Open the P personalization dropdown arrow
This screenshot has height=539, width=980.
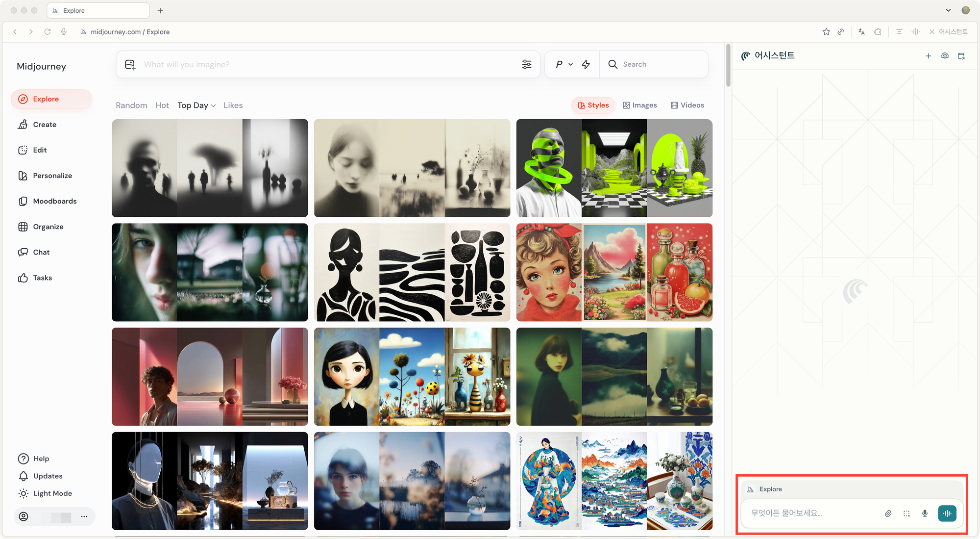pyautogui.click(x=570, y=64)
